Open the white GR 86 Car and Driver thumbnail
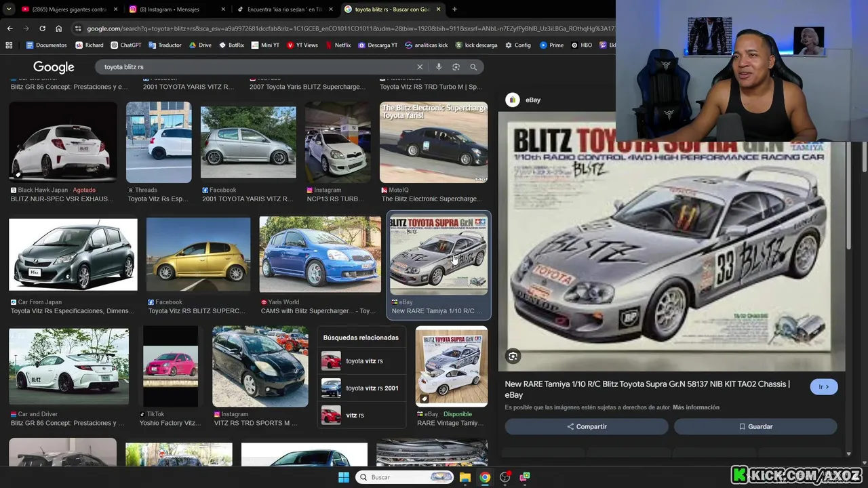The image size is (868, 488). (68, 366)
